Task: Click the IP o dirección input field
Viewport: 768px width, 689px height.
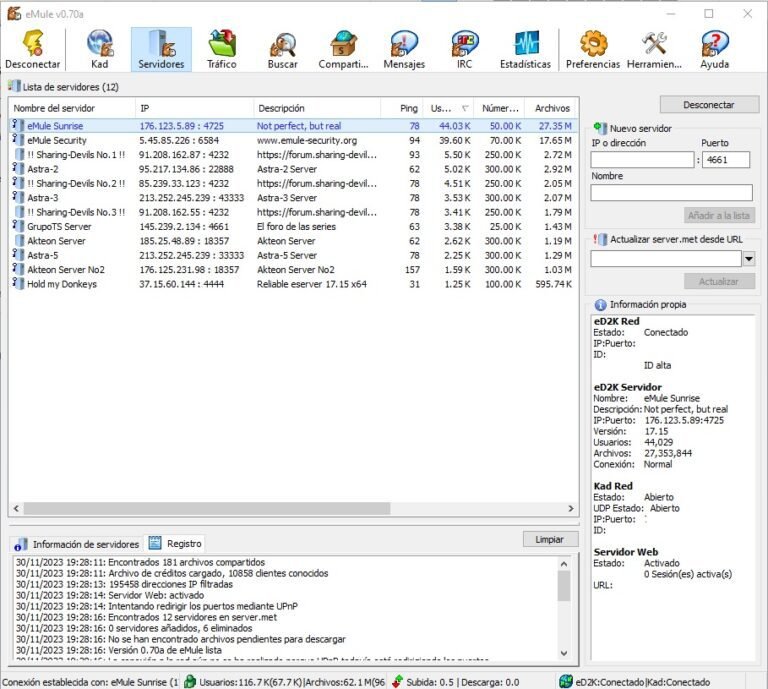Action: 642,160
